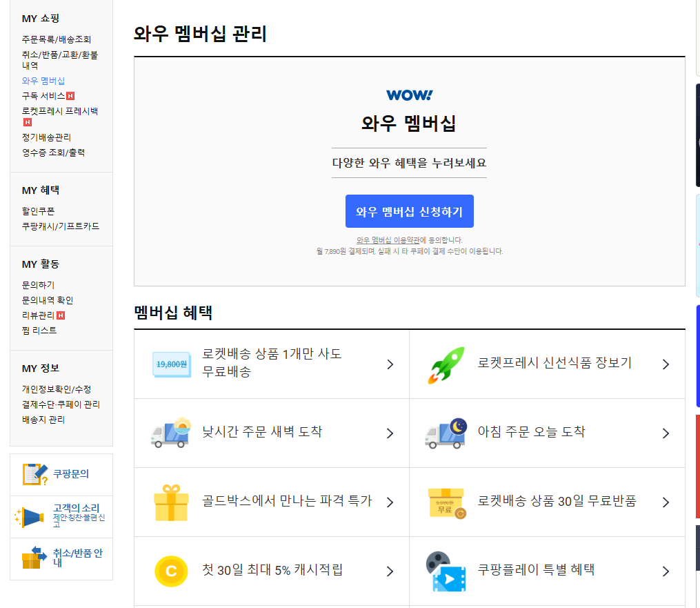Open chevron for 쿠팡플레이 특별 혜택

[x=666, y=571]
